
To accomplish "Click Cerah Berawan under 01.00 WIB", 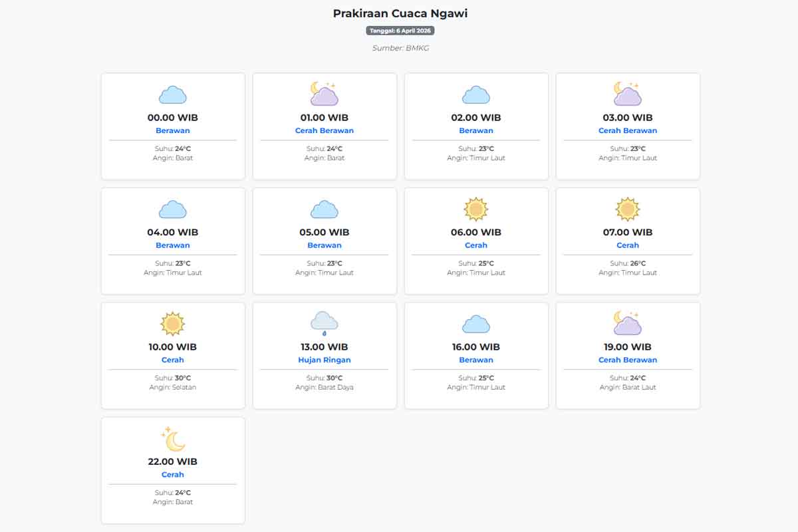I will [325, 130].
